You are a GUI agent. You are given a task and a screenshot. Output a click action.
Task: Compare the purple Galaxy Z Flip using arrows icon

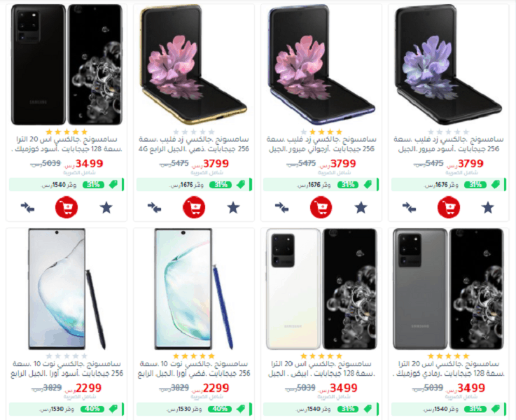(281, 207)
